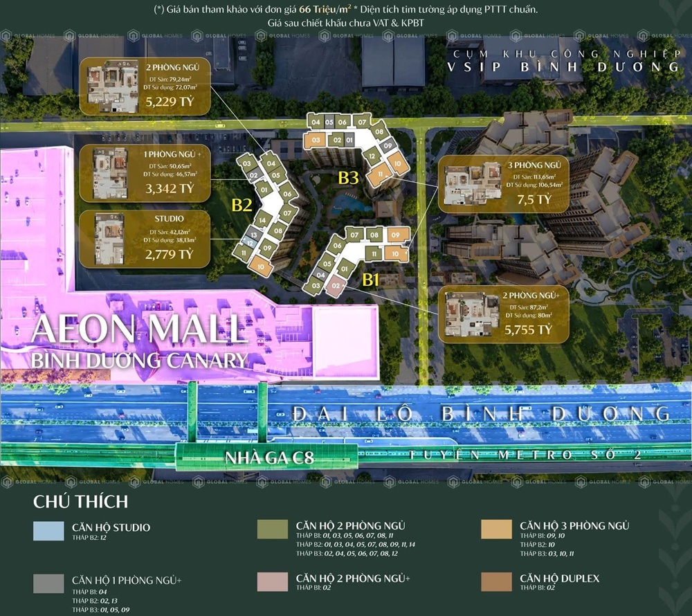
Task: Click the blue Căn hộ Studio legend swatch
Action: pos(48,530)
